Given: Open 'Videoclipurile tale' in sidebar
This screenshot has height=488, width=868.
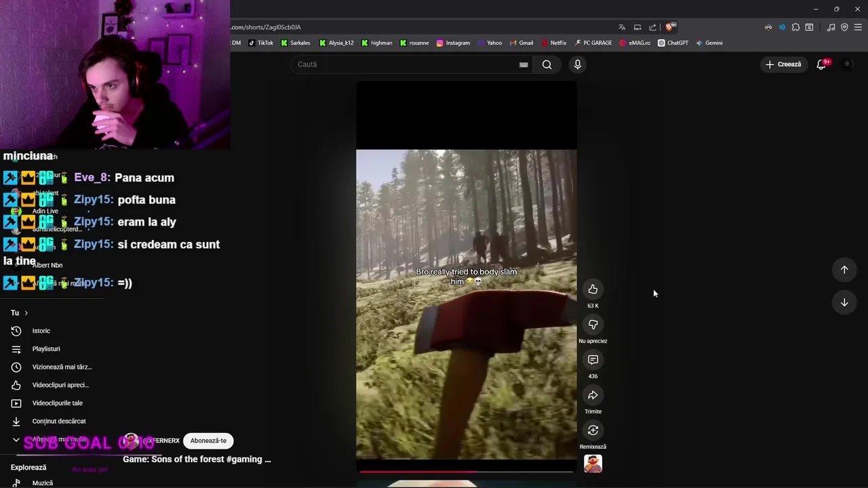Looking at the screenshot, I should (58, 403).
